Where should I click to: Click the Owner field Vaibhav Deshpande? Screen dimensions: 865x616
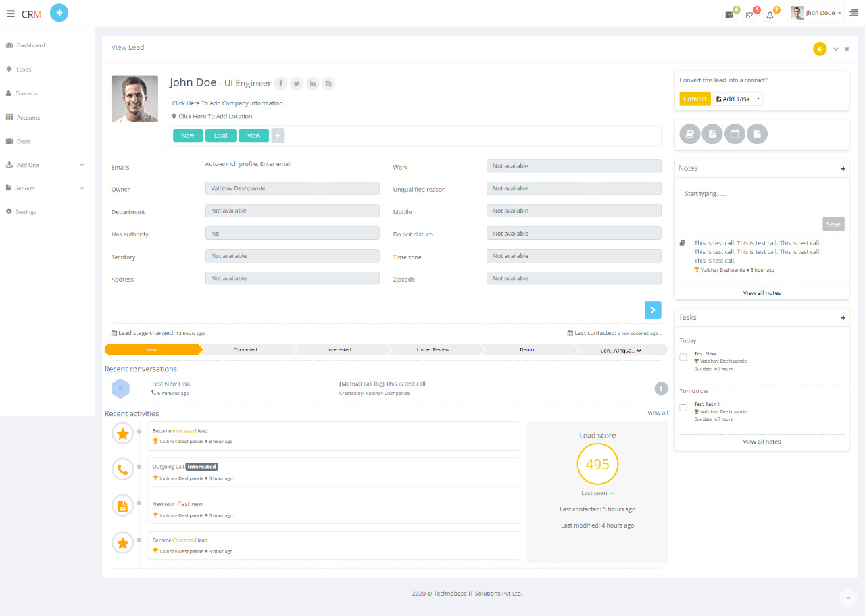coord(292,188)
